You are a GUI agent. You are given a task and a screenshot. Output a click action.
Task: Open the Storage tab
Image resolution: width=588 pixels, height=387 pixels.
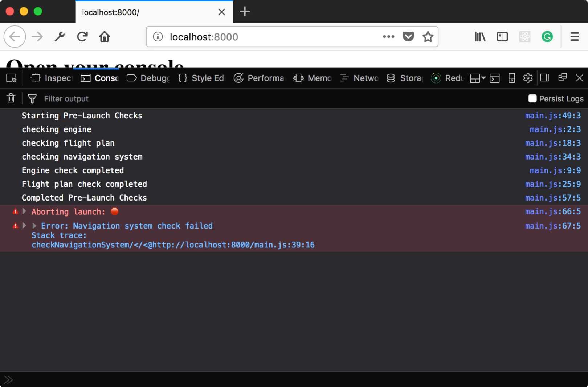click(405, 78)
